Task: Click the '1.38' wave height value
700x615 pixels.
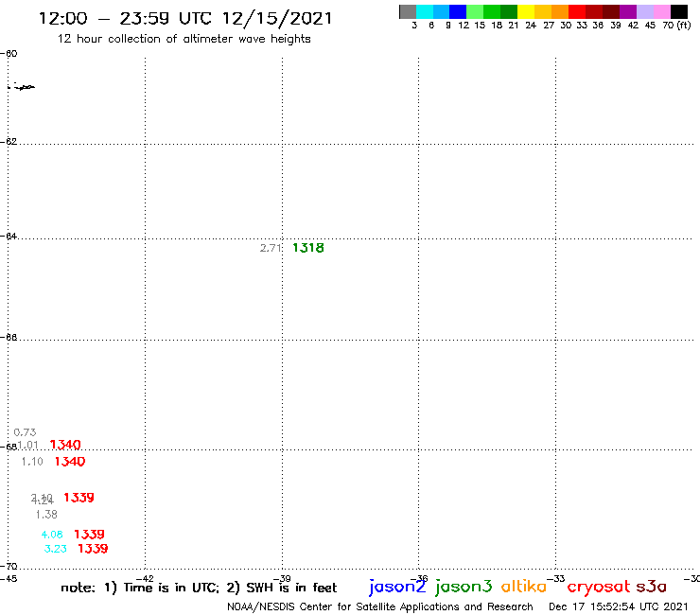Action: point(46,515)
